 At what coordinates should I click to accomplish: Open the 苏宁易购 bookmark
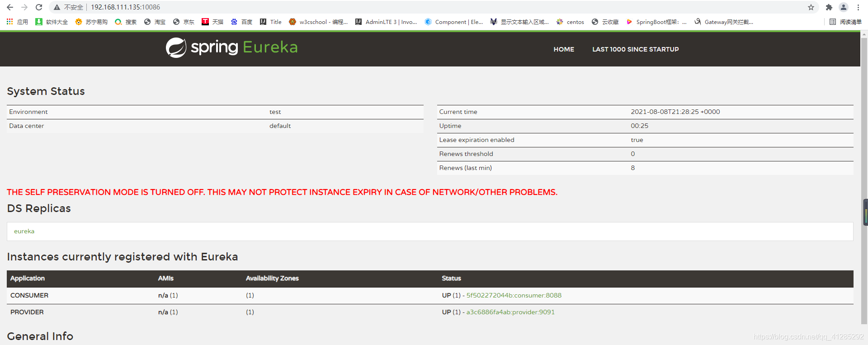(91, 22)
